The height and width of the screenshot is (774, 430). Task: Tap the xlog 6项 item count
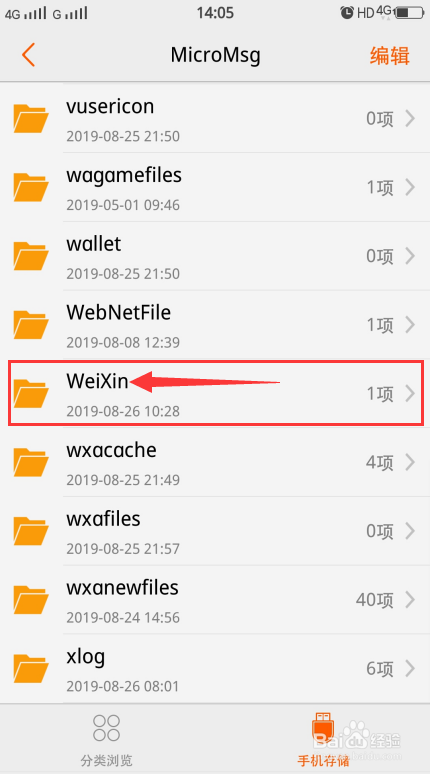click(x=380, y=669)
